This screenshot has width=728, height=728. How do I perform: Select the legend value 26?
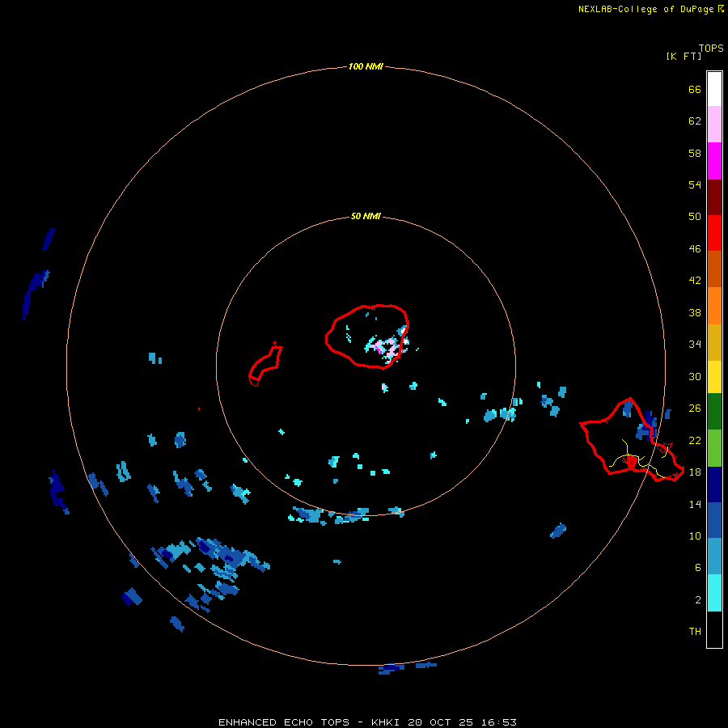coord(695,408)
